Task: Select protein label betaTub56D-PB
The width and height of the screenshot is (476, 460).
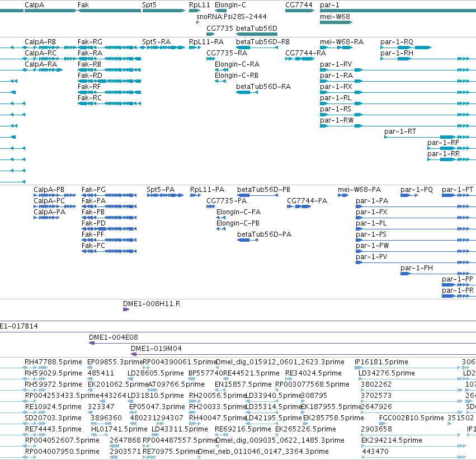Action: (263, 190)
